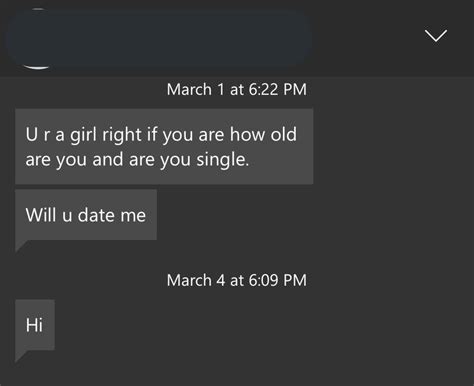
Task: Click the top header bar beside chevron
Action: [x=367, y=37]
